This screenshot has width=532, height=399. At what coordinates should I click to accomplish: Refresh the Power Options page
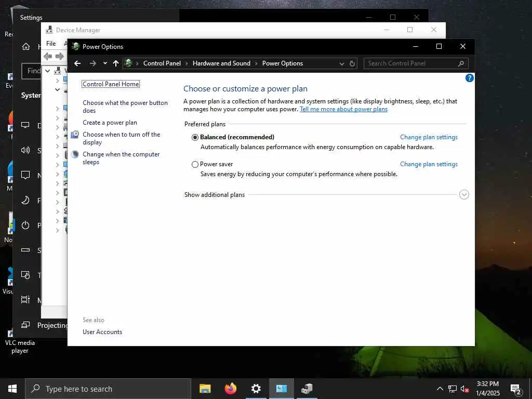(352, 63)
